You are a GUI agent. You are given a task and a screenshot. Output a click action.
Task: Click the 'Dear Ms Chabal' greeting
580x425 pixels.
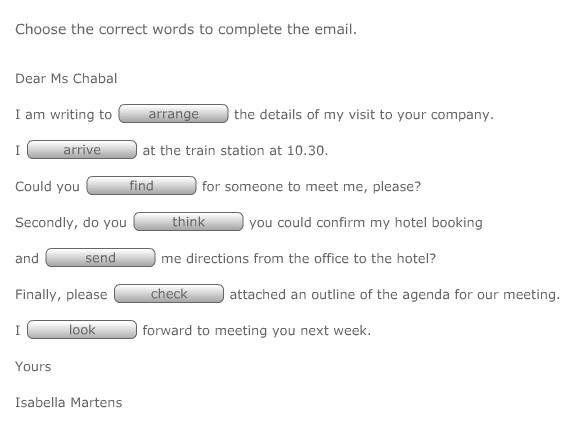click(66, 78)
